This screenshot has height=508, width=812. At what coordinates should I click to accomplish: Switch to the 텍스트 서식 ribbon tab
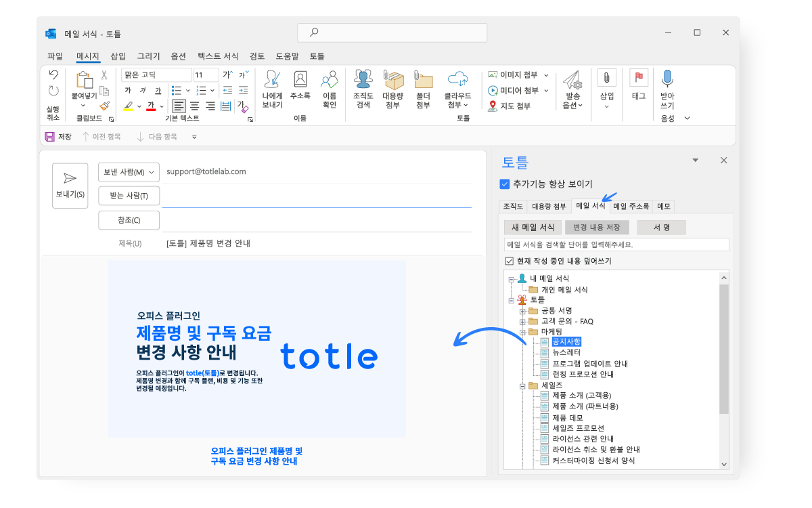point(218,56)
